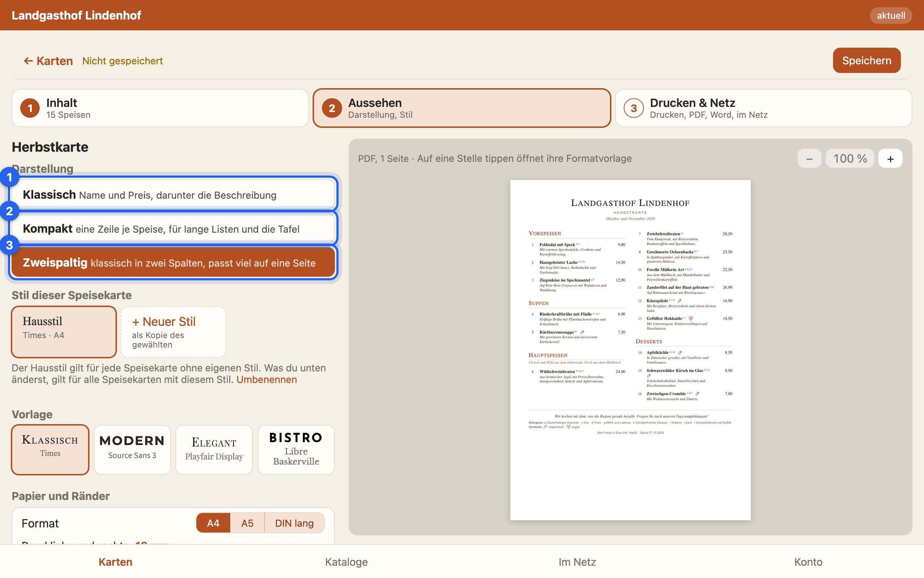Click the Suppen heading in the preview
Screen dimensions: 924x578
pyautogui.click(x=539, y=303)
